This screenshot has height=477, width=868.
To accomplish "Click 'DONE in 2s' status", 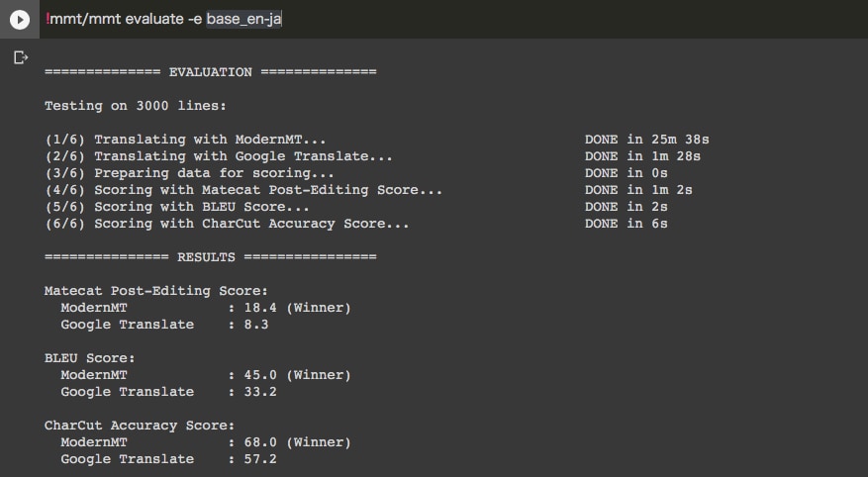I will (x=627, y=207).
